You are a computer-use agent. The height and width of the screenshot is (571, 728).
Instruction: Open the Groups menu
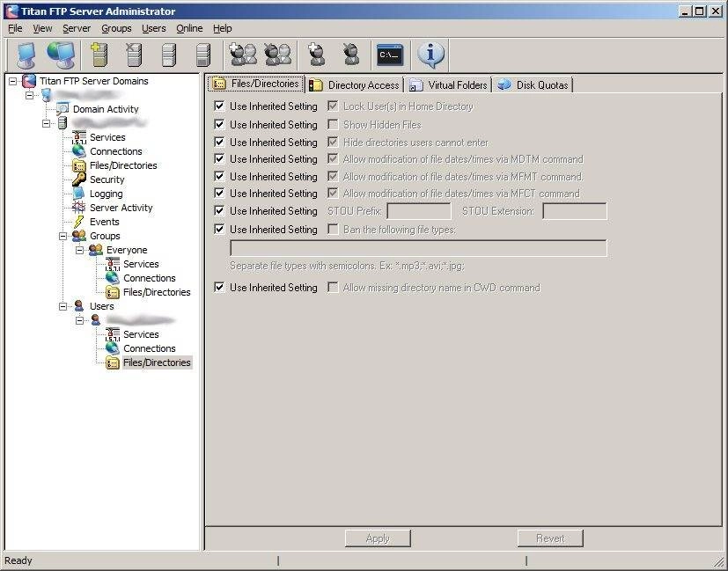(x=116, y=28)
